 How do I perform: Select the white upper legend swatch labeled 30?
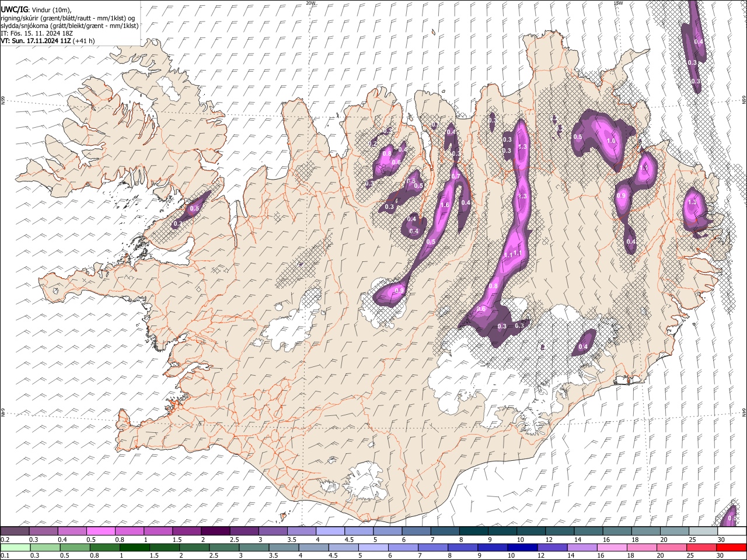pos(732,531)
